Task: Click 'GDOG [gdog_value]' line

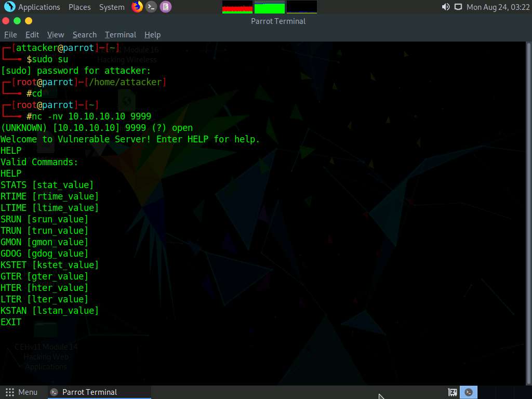Action: [x=45, y=254]
